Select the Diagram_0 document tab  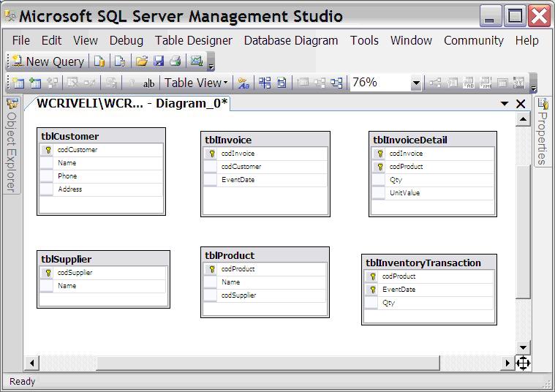point(132,103)
